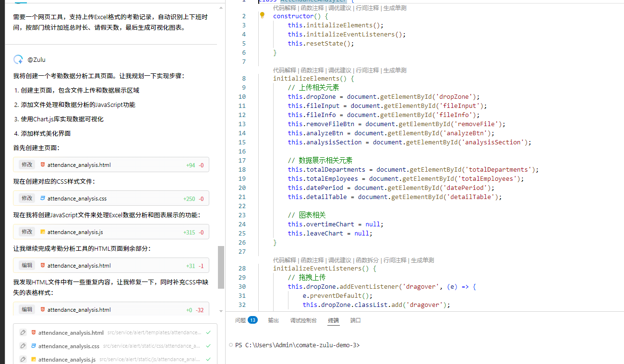Click the 编辑 badge on the +0 -32 card
Screen dimensions: 624x364
coord(27,309)
